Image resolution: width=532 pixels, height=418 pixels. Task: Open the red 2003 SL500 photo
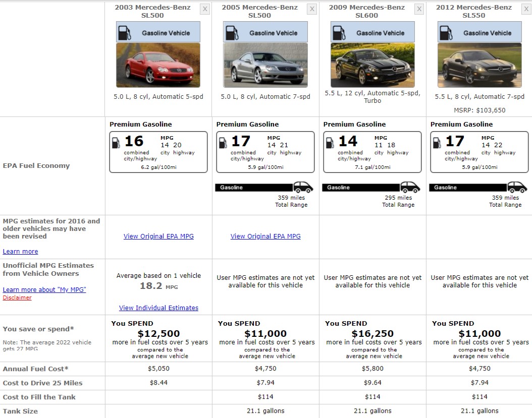click(158, 65)
